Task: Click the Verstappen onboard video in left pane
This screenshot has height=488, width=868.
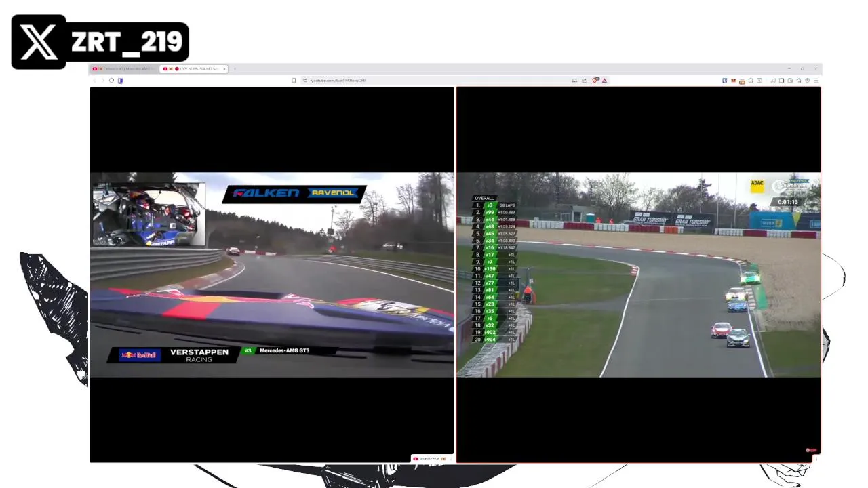Action: [272, 274]
